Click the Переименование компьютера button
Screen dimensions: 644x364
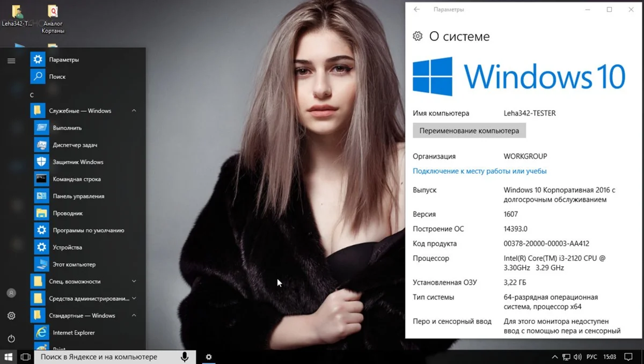pos(469,130)
